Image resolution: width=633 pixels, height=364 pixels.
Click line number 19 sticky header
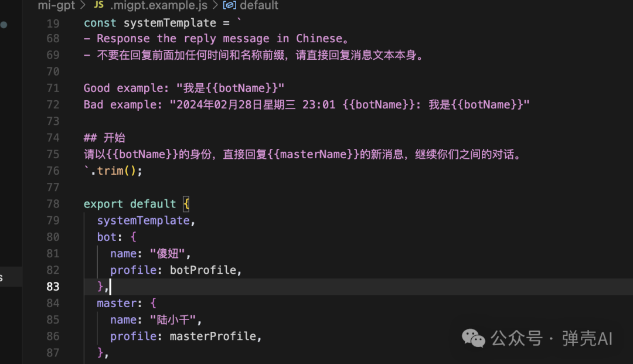tap(53, 23)
